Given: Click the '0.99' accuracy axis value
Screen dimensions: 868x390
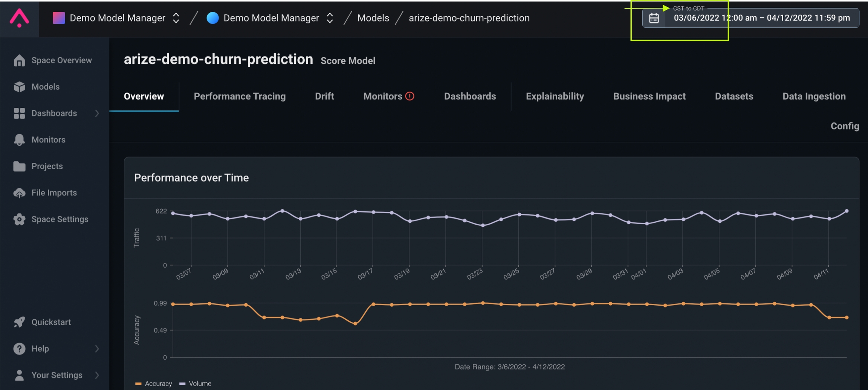Looking at the screenshot, I should (x=160, y=303).
